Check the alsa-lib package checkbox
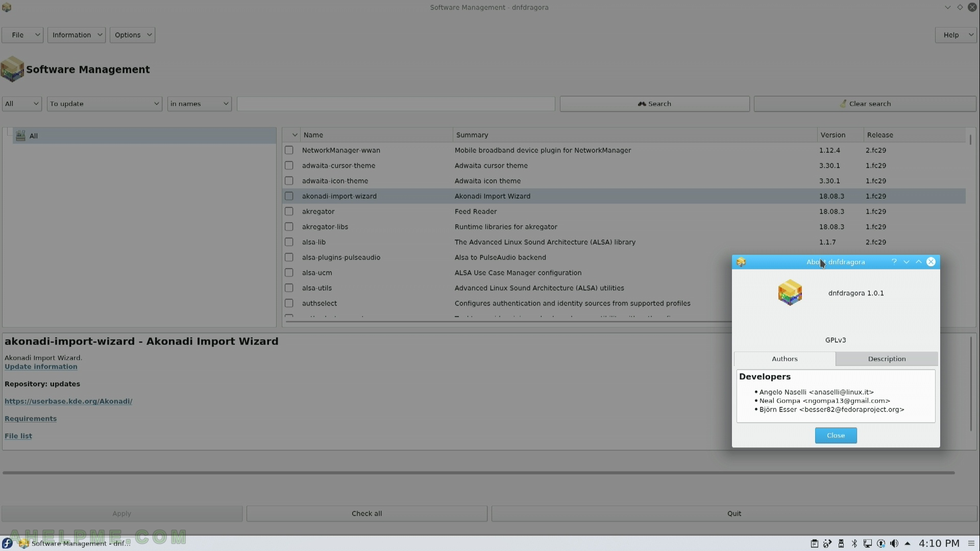Screen dimensions: 980x551 point(289,242)
